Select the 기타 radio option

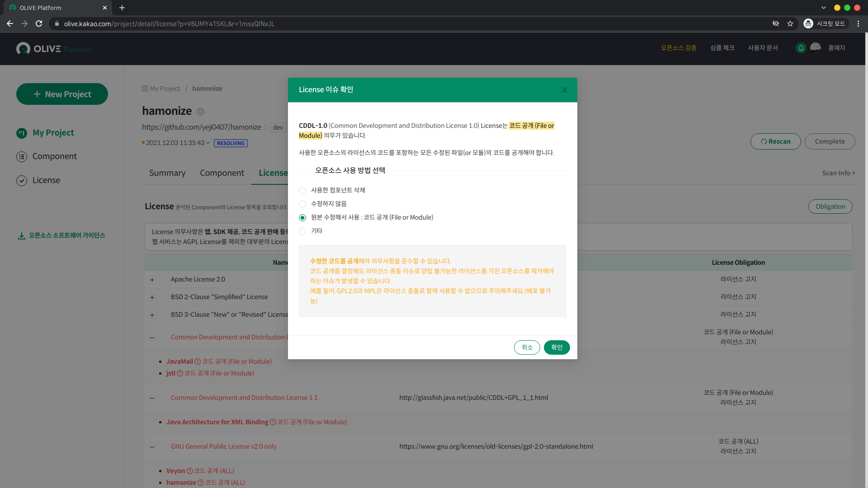coord(302,231)
